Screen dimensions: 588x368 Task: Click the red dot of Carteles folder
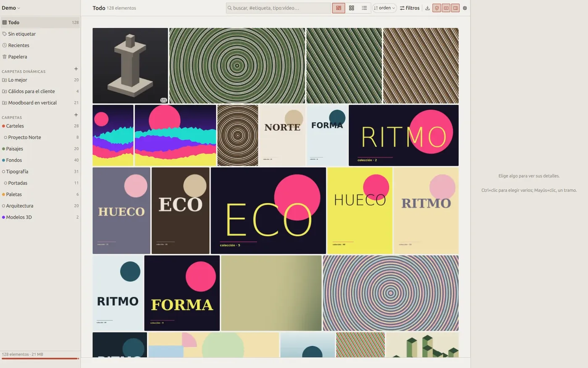click(3, 126)
